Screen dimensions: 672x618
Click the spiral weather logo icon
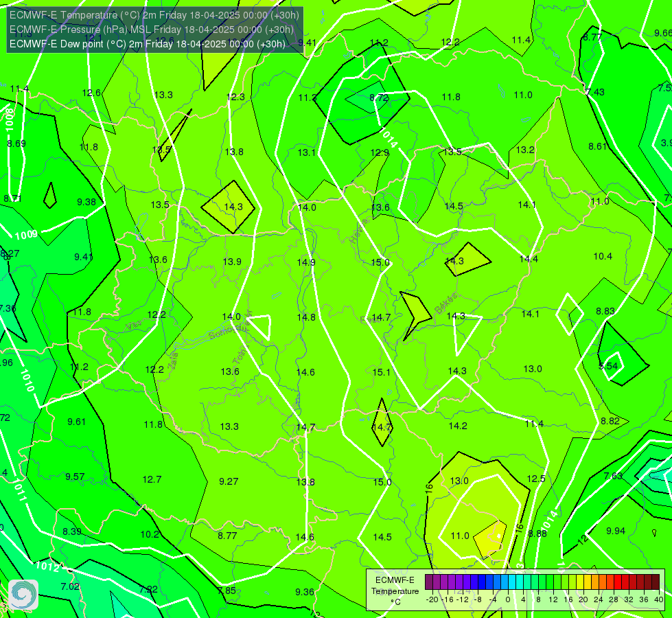pos(23,595)
